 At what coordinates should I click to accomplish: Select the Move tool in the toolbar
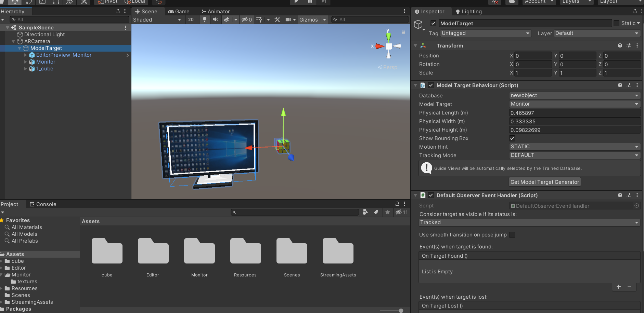(15, 2)
